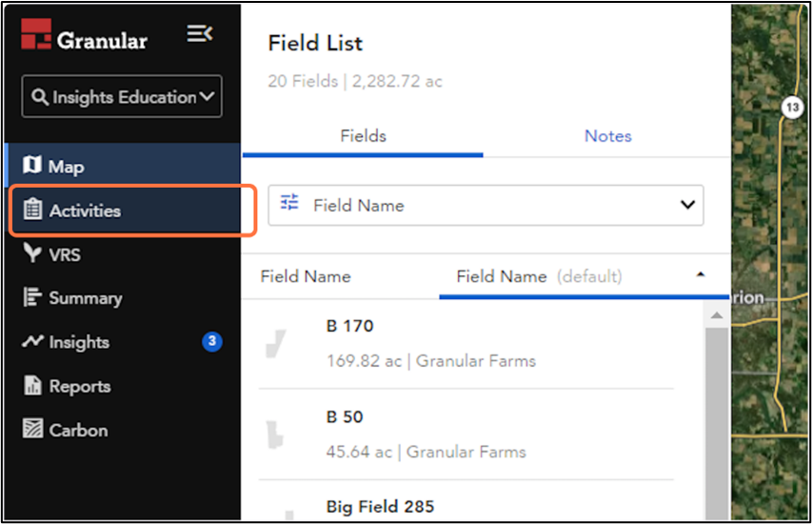
Task: Open Carbon section
Action: click(x=123, y=431)
